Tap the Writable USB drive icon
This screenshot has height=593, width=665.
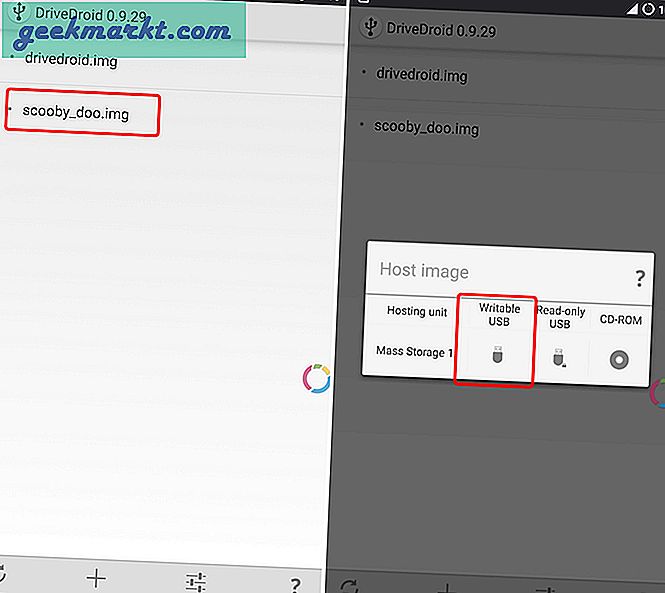tap(498, 354)
